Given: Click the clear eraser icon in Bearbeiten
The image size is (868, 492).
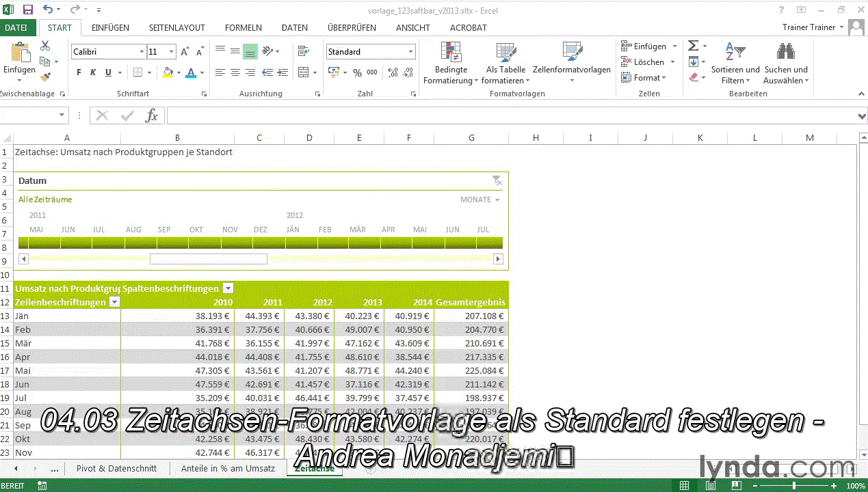Looking at the screenshot, I should click(x=693, y=77).
